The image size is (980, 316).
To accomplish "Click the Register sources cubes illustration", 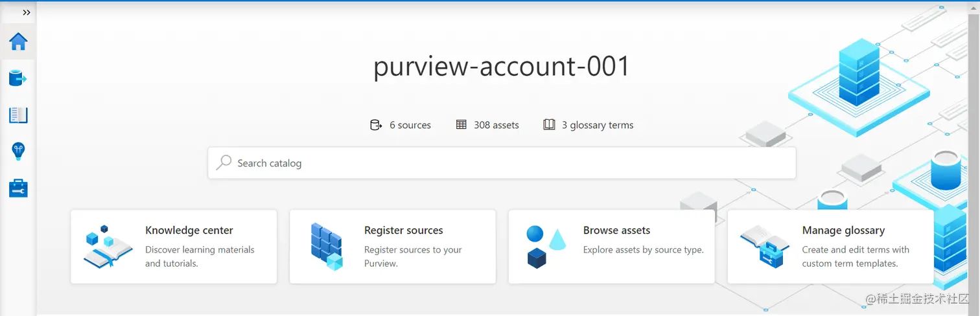I will pyautogui.click(x=327, y=247).
